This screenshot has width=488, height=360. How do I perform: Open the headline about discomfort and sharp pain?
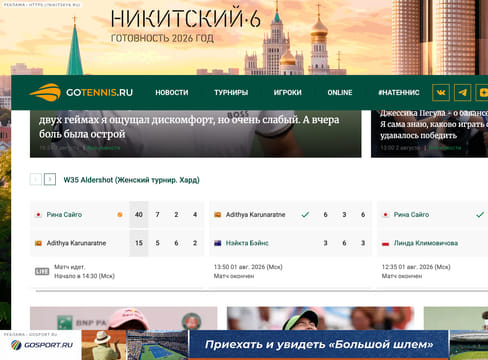coord(189,127)
